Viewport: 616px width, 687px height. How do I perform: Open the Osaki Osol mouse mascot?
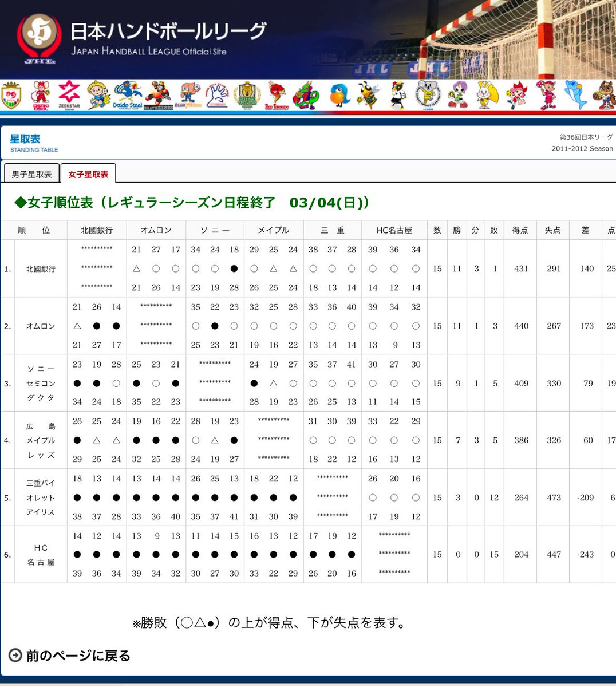click(40, 95)
